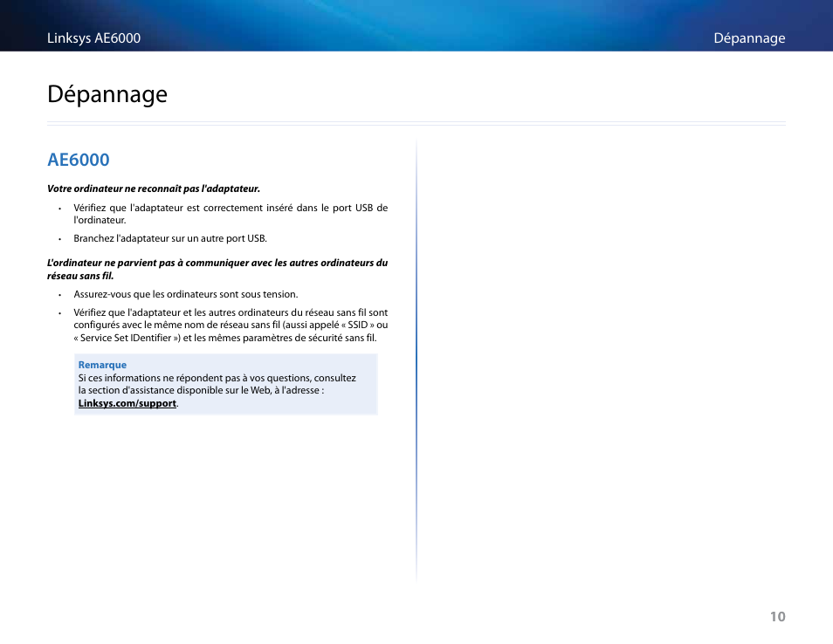Image resolution: width=833 pixels, height=644 pixels.
Task: Click 'Branchez l'adaptateur sur un autre port USB.'
Action: [x=170, y=238]
